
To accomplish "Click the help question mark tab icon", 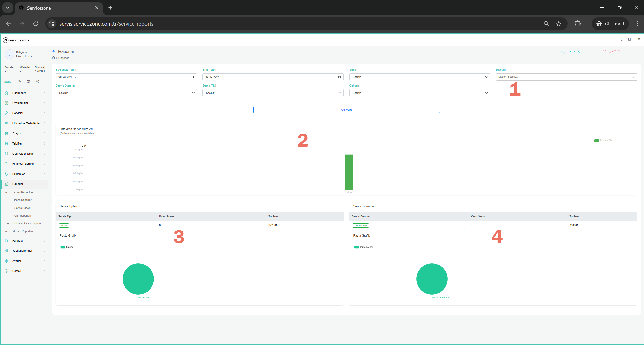I will (38, 81).
